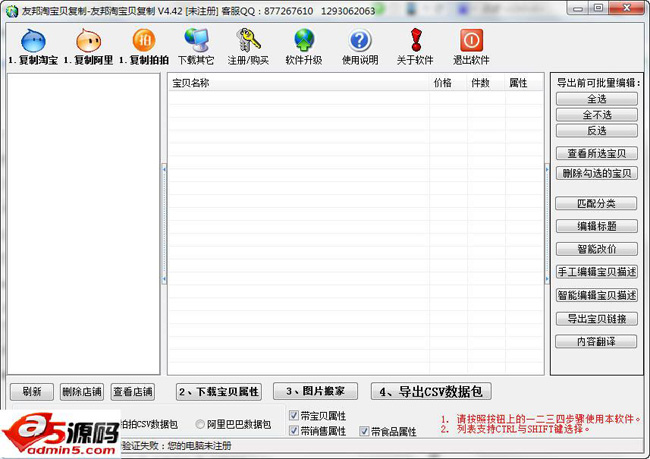Click the empty shop list panel
650x459 pixels.
(83, 224)
